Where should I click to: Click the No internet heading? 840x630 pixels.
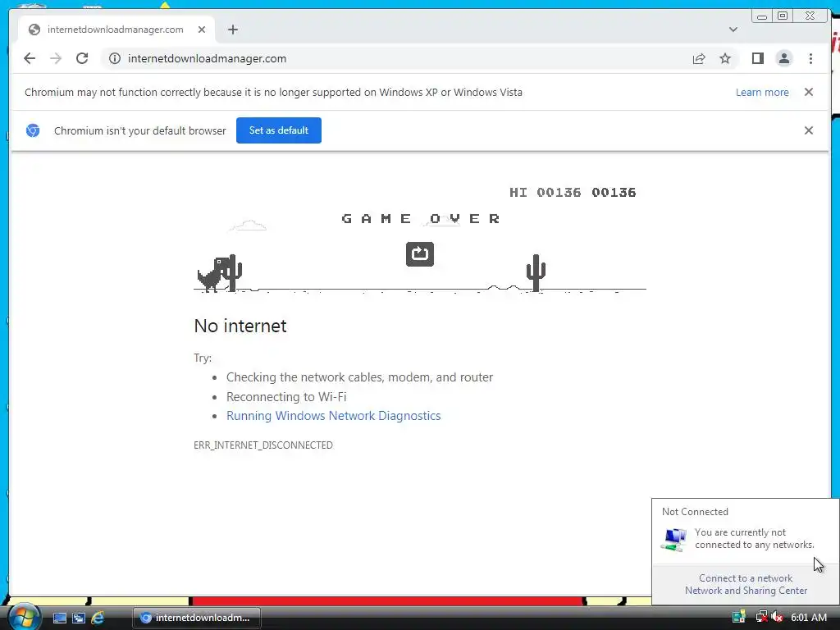[x=240, y=326]
